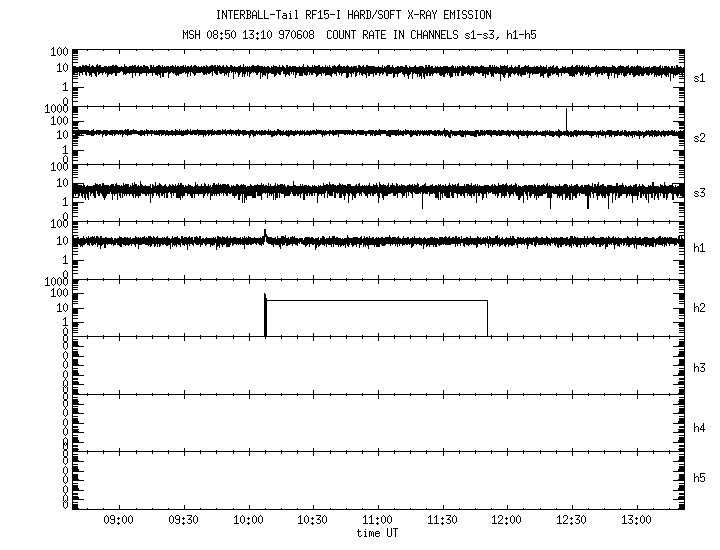Click the 10:00 time axis tick label
The height and width of the screenshot is (550, 720).
pyautogui.click(x=248, y=520)
